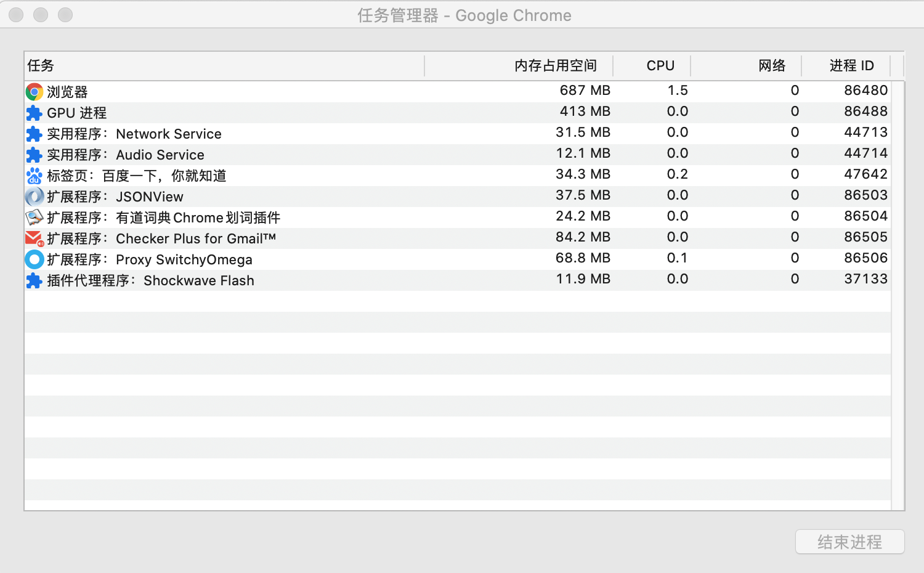This screenshot has height=573, width=924.
Task: Select 扩展程序: 有道词典Chrome划词插件 row
Action: (x=458, y=217)
